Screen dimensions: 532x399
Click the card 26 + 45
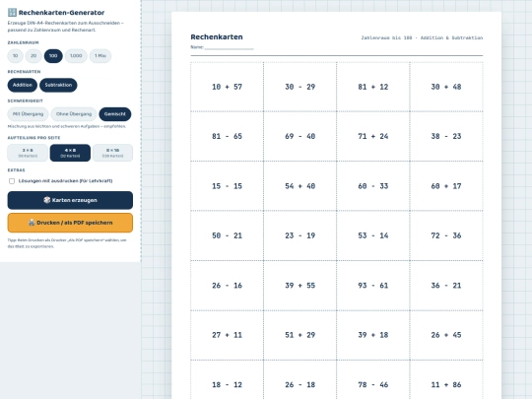click(446, 335)
